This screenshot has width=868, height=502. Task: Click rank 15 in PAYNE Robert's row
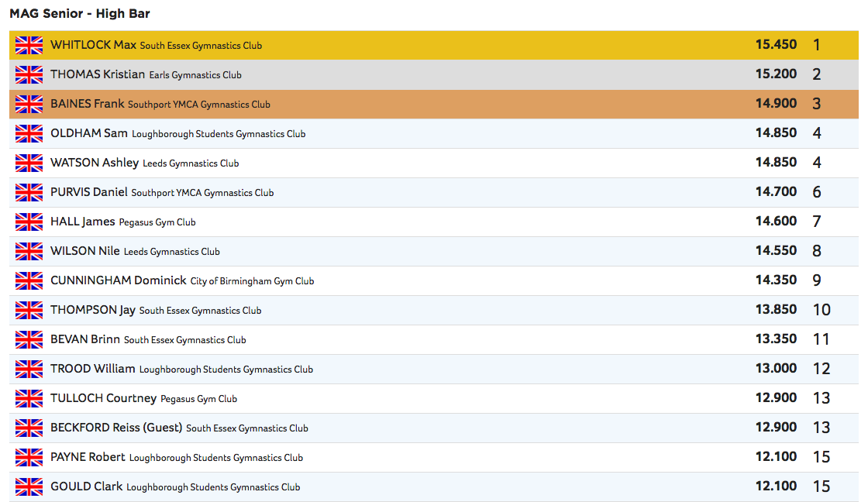pyautogui.click(x=821, y=457)
